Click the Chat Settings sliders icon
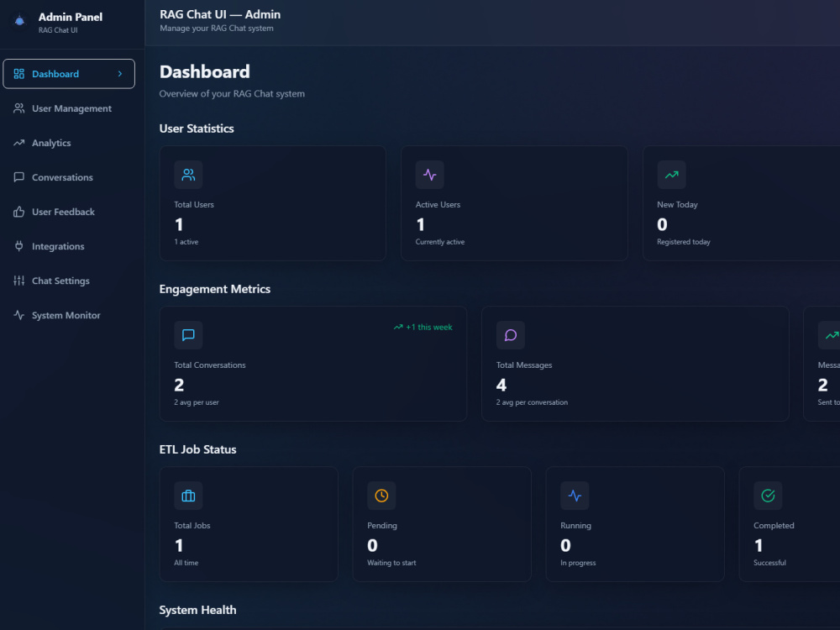This screenshot has height=630, width=840. click(x=18, y=281)
